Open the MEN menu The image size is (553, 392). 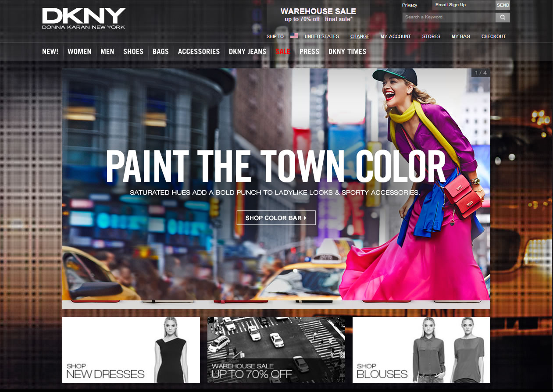pos(107,51)
